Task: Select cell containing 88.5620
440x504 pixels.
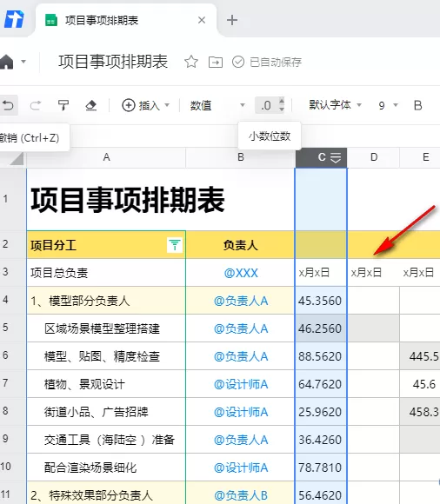Action: 321,356
